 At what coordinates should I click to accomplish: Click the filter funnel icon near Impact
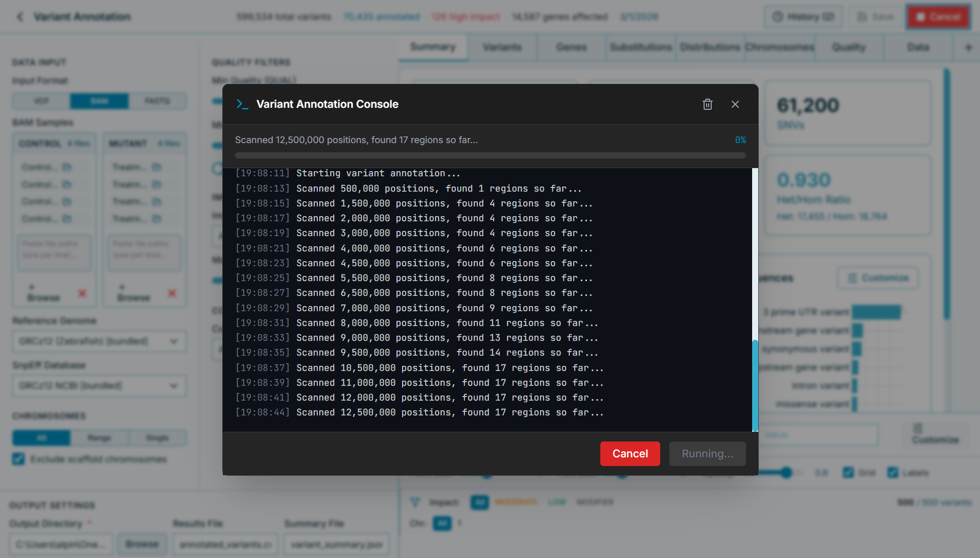(x=415, y=502)
